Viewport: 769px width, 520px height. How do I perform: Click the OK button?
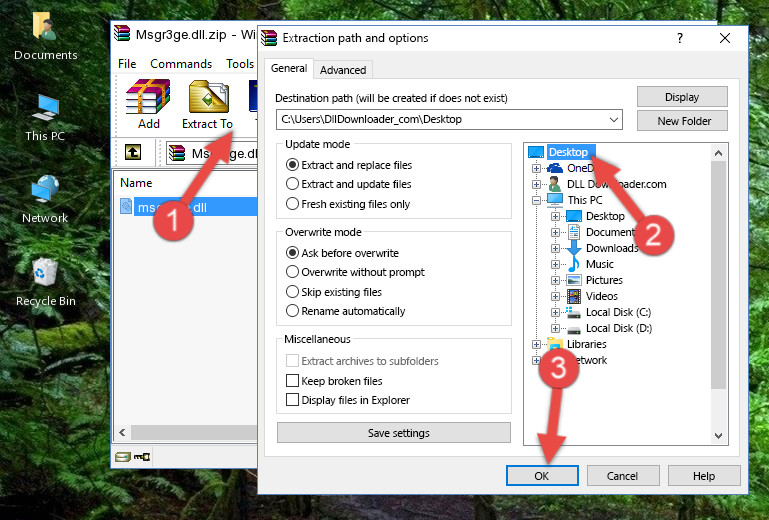tap(542, 476)
